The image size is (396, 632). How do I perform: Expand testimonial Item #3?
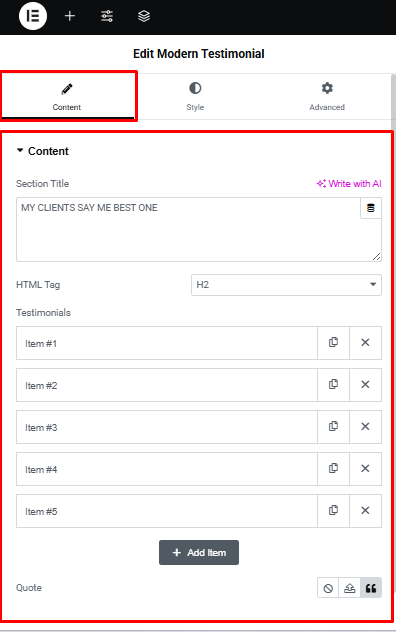coord(167,427)
